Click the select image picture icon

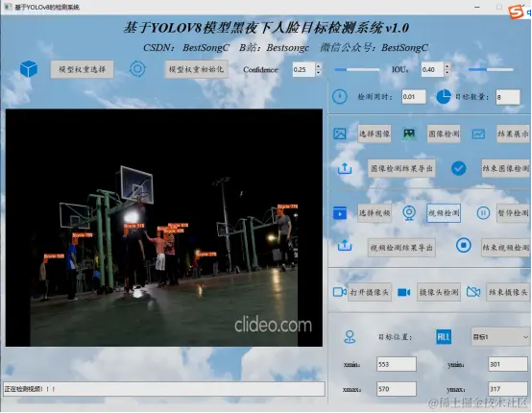pyautogui.click(x=340, y=134)
